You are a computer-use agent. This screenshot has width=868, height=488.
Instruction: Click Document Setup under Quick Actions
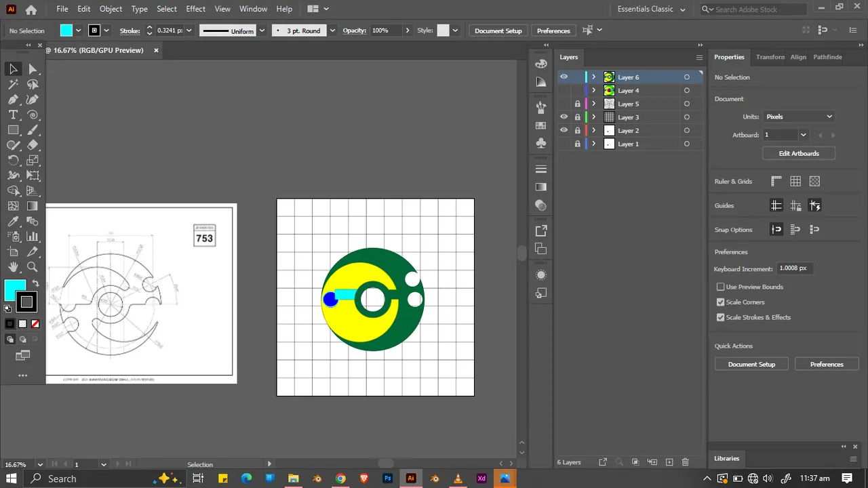pyautogui.click(x=751, y=364)
